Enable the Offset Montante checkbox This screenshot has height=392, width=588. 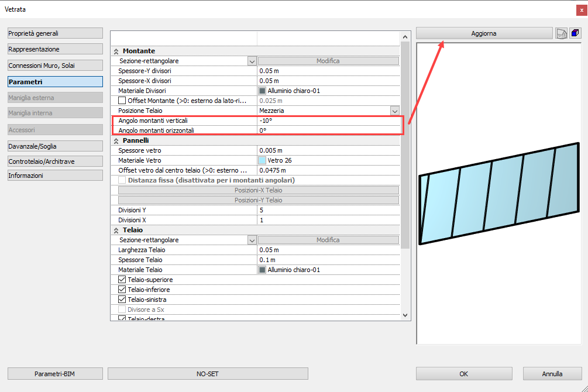pyautogui.click(x=122, y=101)
